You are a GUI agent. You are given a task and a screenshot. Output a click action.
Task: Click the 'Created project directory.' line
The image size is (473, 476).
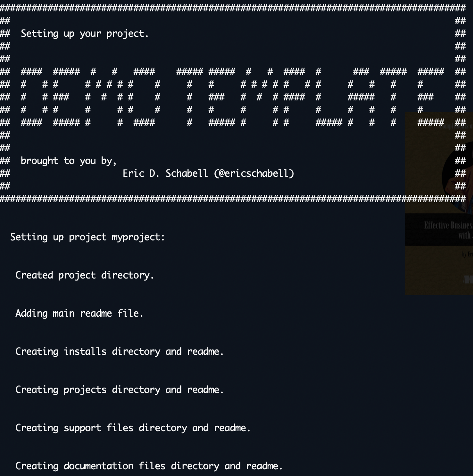point(85,275)
